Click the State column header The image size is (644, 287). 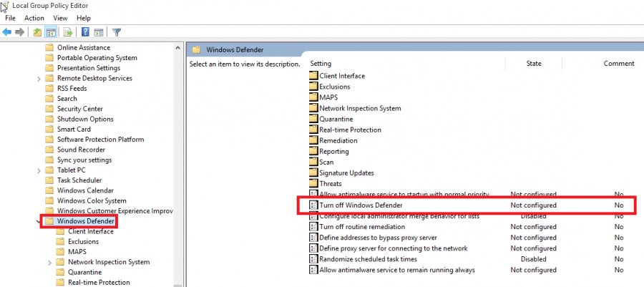534,64
